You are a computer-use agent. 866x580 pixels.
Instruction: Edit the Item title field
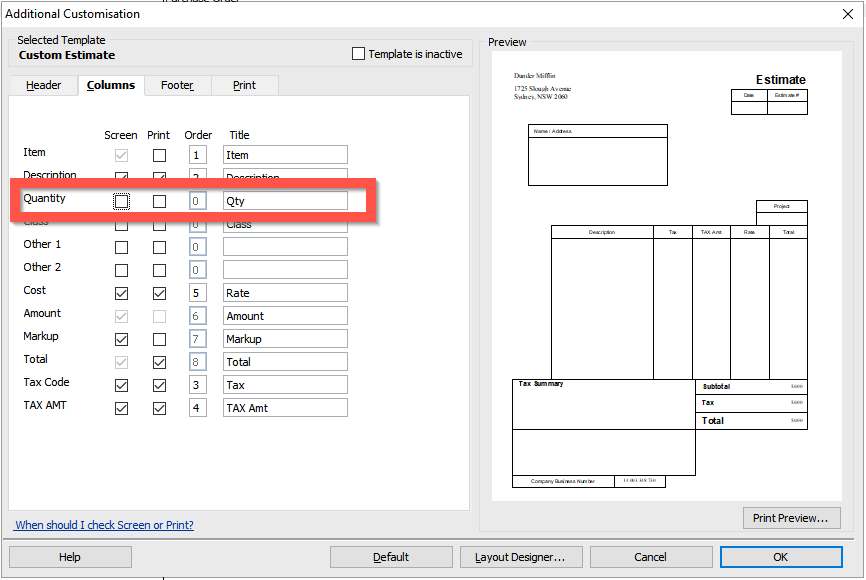(x=285, y=155)
